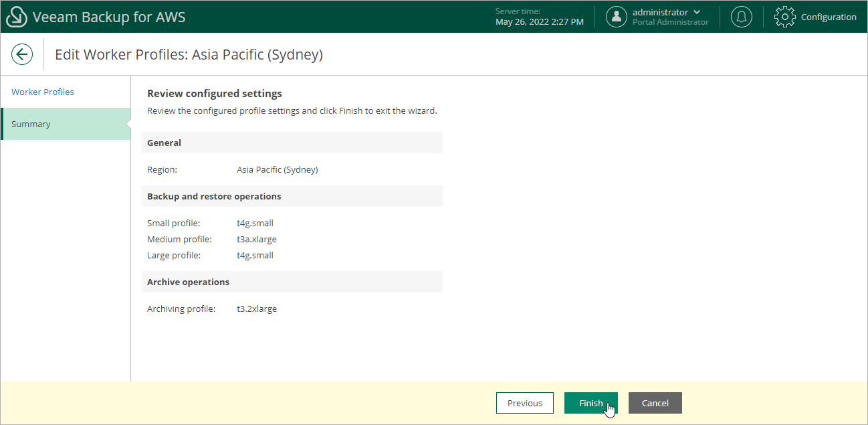Click the Backup and restore operations header
Screen dimensions: 868x425
(214, 196)
